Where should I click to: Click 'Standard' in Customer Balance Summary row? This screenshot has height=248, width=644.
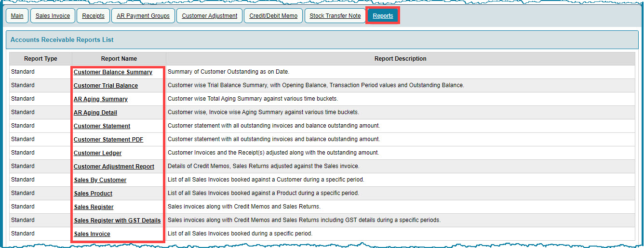(x=23, y=72)
